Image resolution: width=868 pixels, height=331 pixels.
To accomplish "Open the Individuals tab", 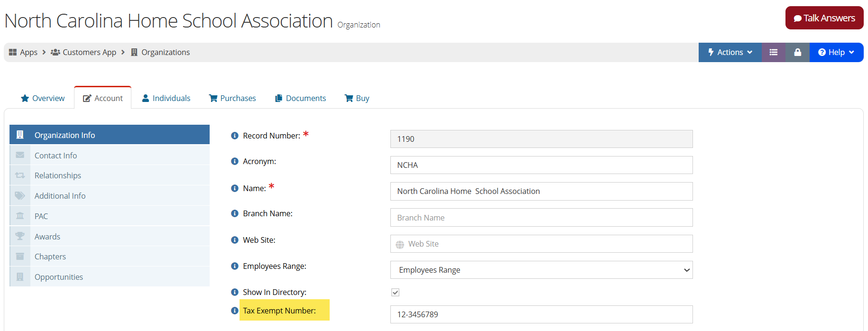I will (x=166, y=98).
